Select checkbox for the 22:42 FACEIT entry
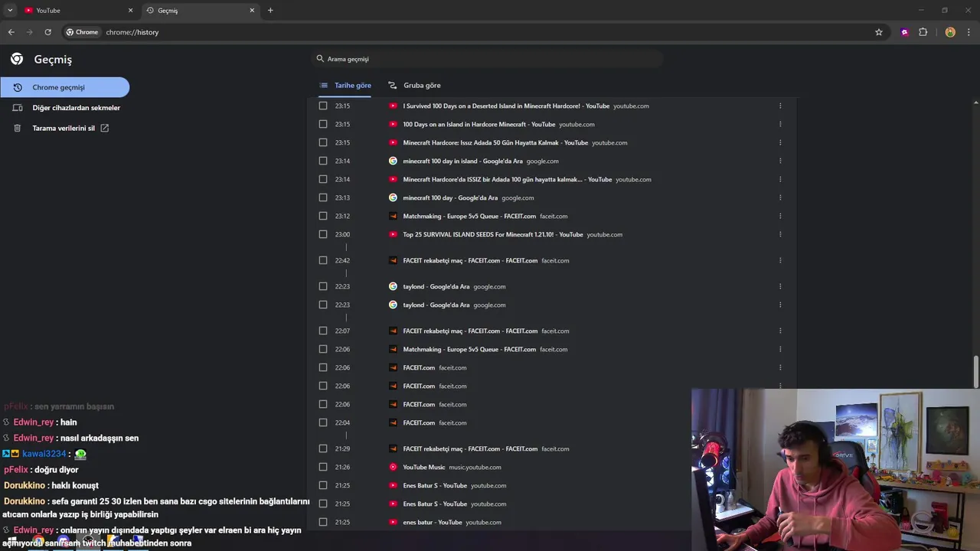The image size is (980, 551). 323,260
